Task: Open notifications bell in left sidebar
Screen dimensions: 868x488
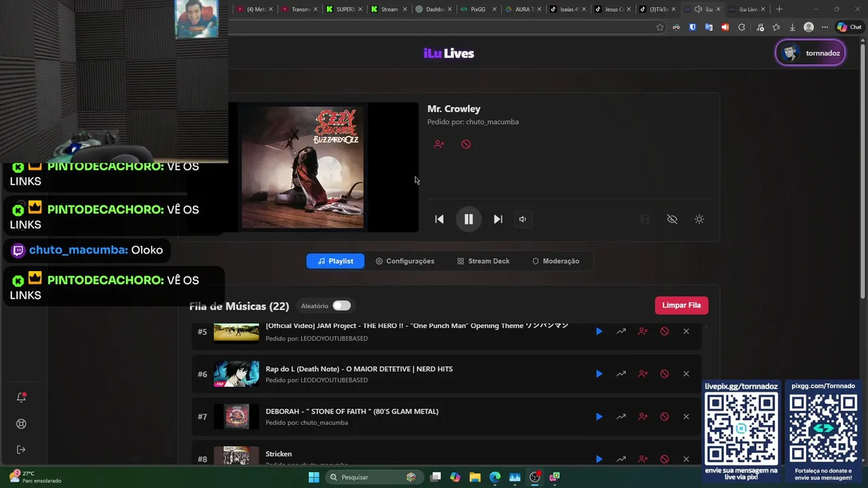Action: click(21, 398)
